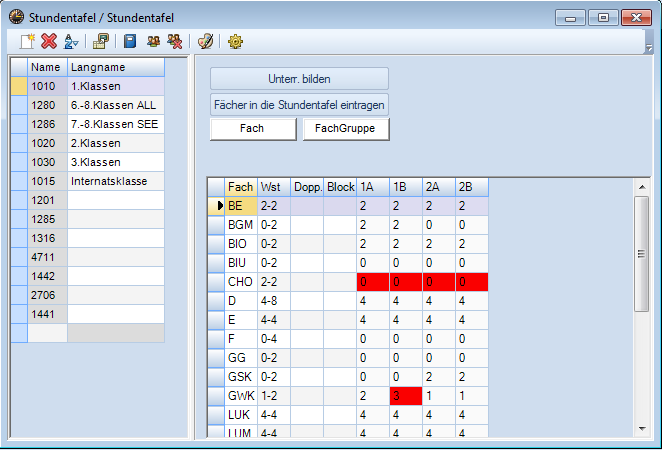Click the red X delete icon
662x450 pixels.
48,41
